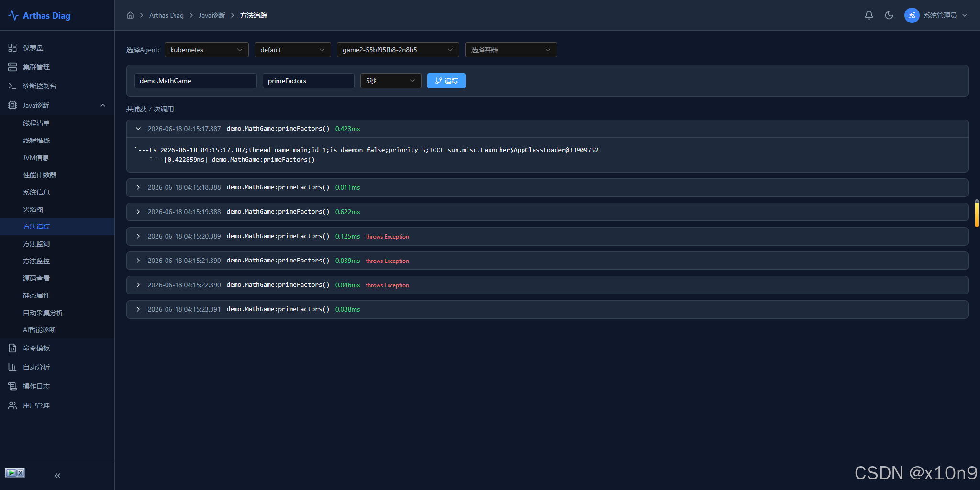Open the 系统管理员 account dropdown arrow
Screen dimensions: 980x490
coord(965,15)
